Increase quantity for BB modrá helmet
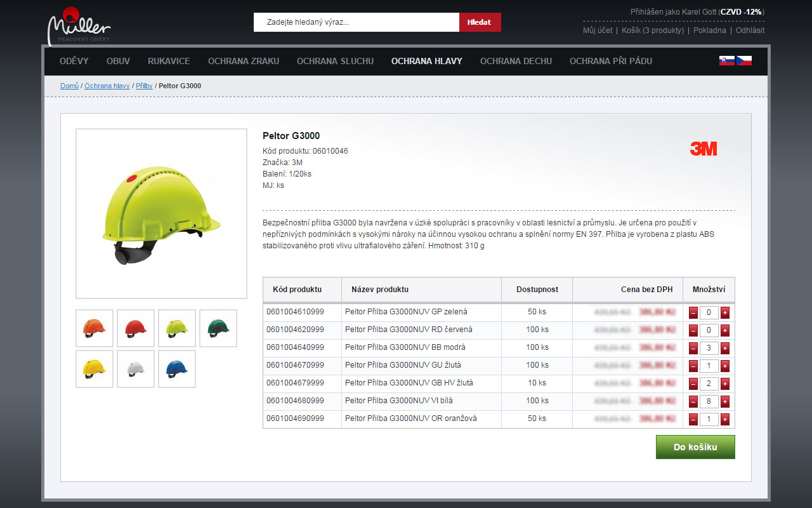 [725, 348]
